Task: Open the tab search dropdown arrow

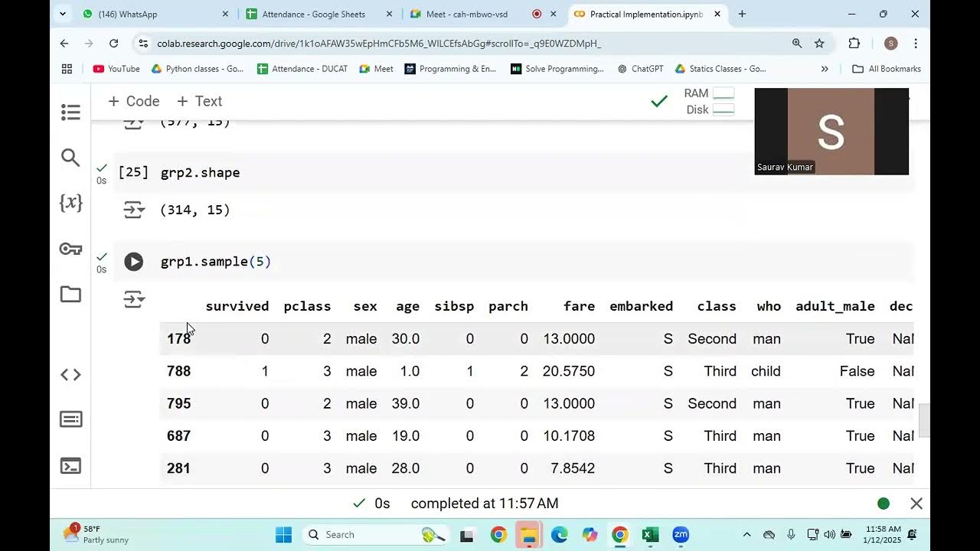Action: (x=62, y=14)
